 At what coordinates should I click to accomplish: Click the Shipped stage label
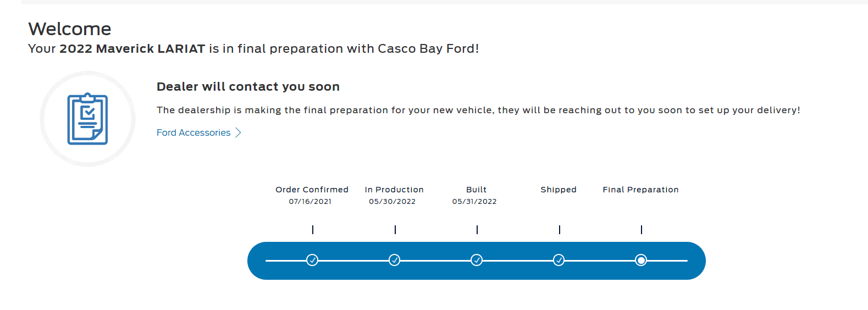559,190
